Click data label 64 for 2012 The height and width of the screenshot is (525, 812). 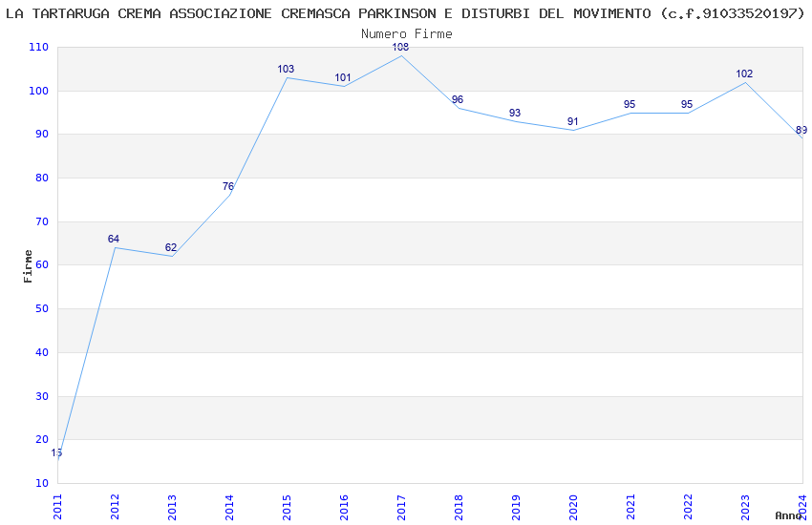coord(114,239)
